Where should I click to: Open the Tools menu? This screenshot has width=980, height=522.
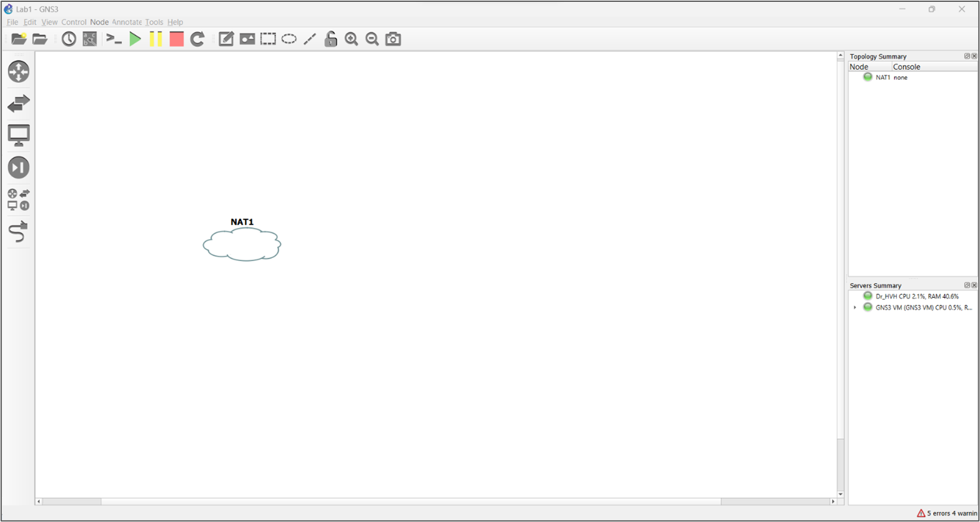pyautogui.click(x=154, y=22)
